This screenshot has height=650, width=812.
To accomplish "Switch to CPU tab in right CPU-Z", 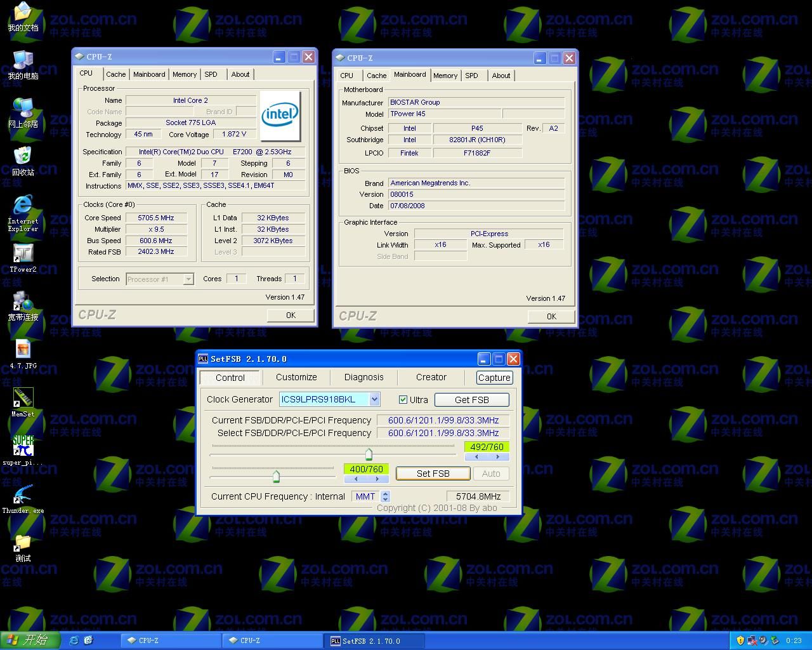I will click(346, 76).
